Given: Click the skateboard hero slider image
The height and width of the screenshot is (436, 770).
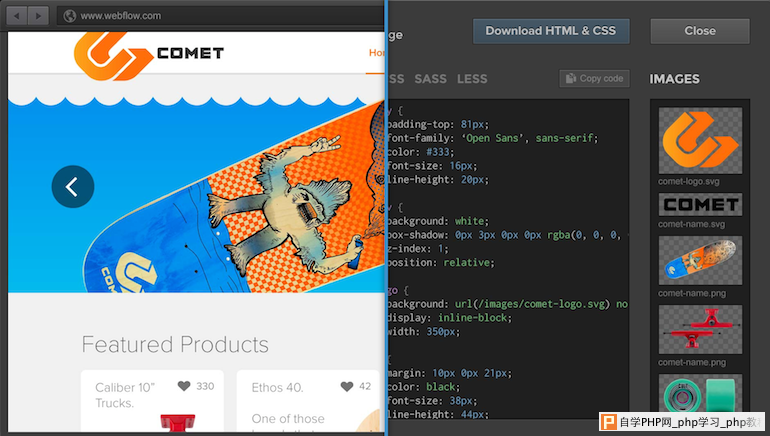Looking at the screenshot, I should [x=234, y=196].
